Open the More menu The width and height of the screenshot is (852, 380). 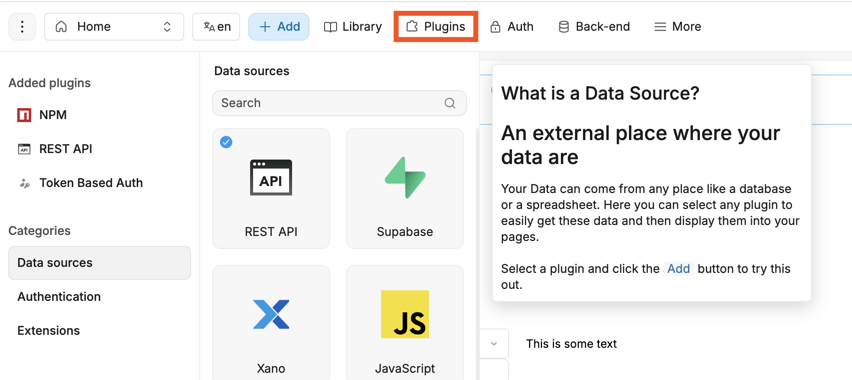678,27
